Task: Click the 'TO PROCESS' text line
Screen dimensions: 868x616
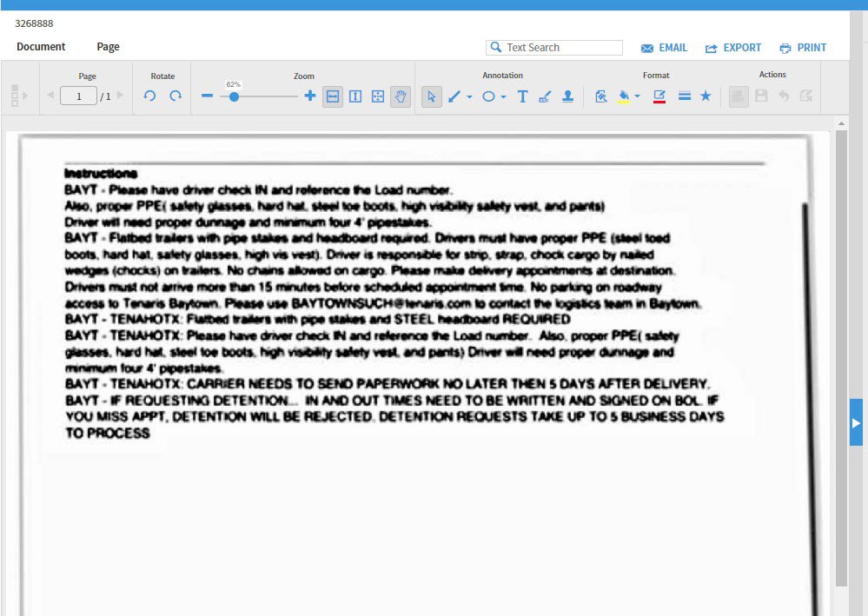Action: [x=108, y=433]
